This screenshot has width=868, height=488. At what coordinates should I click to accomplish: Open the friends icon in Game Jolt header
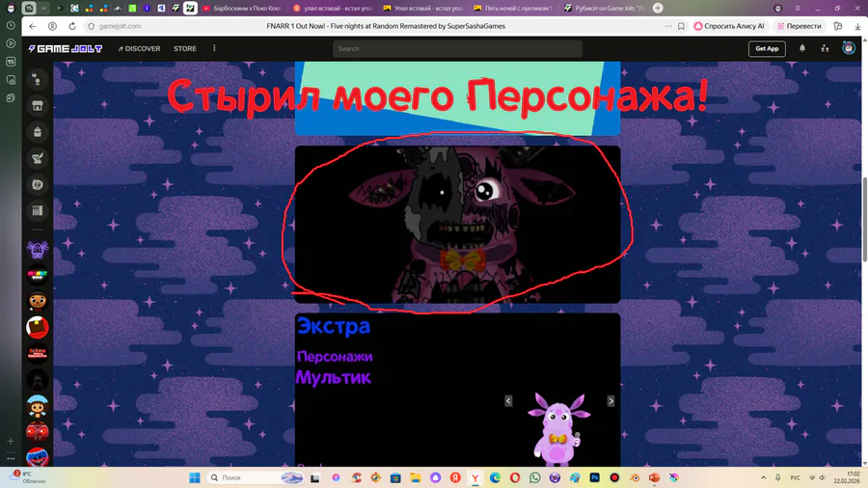[825, 48]
